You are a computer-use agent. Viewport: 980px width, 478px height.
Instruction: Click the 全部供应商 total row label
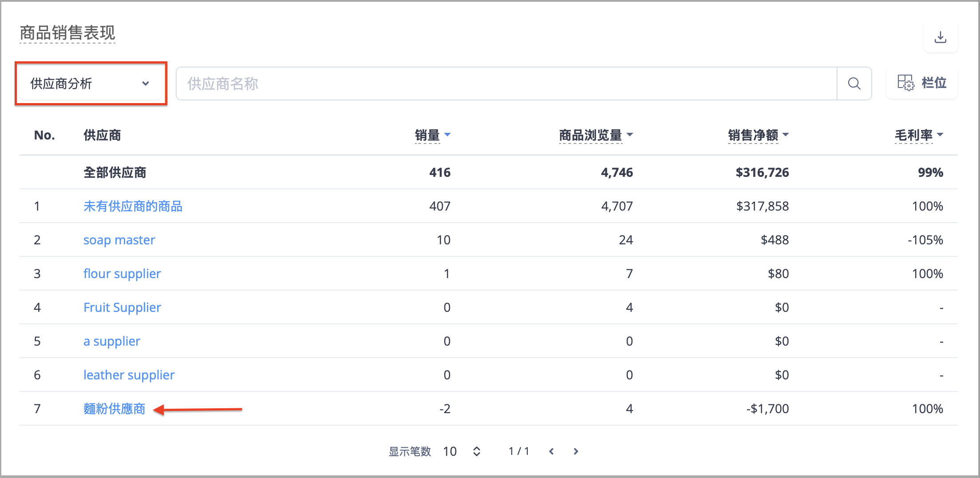pos(115,172)
